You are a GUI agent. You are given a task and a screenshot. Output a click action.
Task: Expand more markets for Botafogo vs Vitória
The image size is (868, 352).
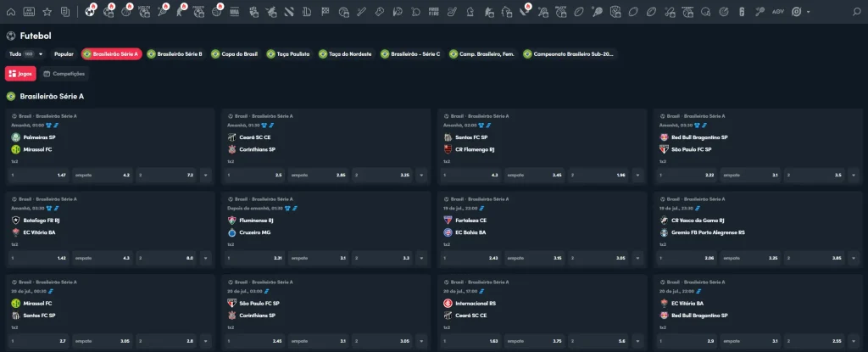[205, 259]
